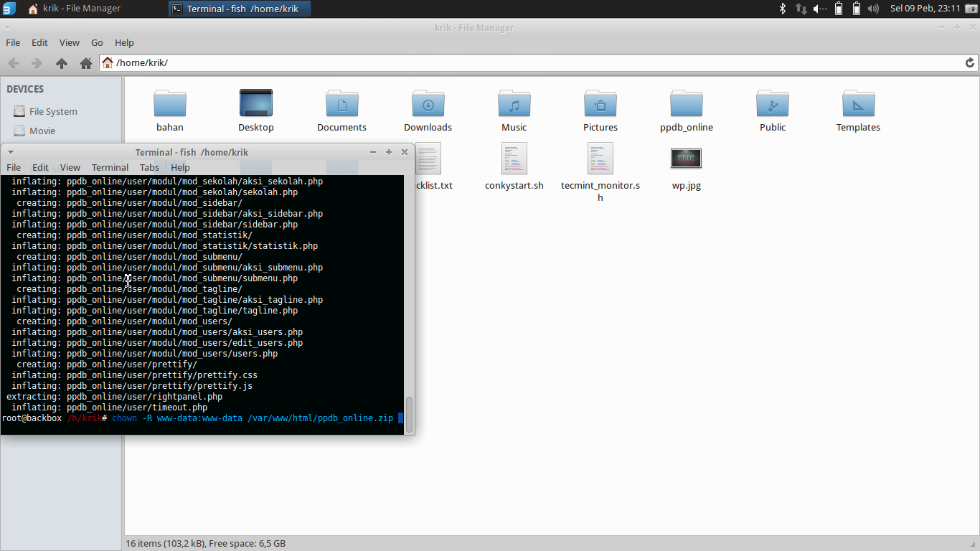Select the Desktop folder icon
Image resolution: width=980 pixels, height=551 pixels.
point(256,103)
